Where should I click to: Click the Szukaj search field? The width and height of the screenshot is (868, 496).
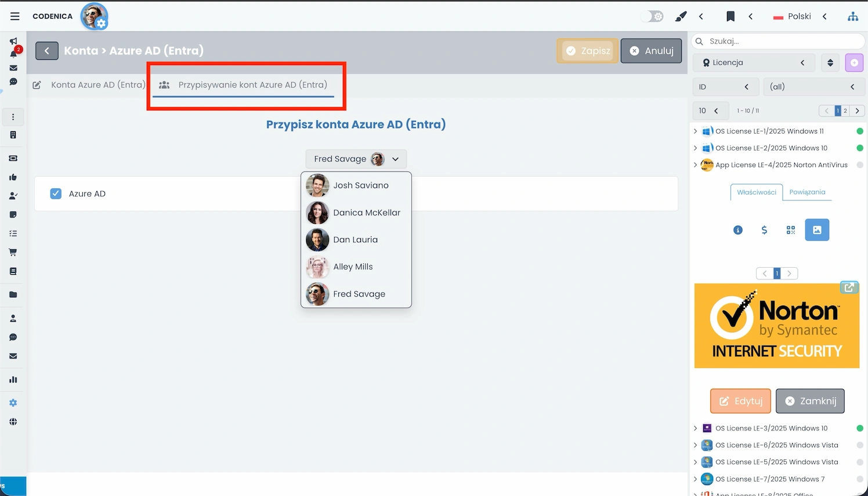tap(780, 41)
